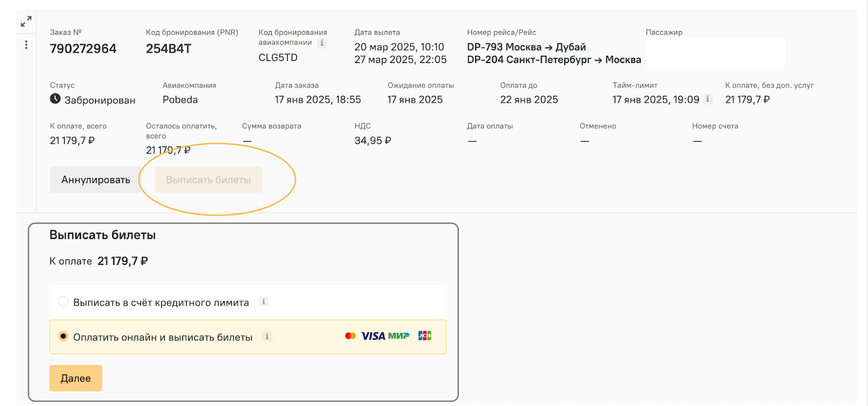Screen dimensions: 868x406
Task: Click info icon next to Тайм-лимит time
Action: pos(707,99)
